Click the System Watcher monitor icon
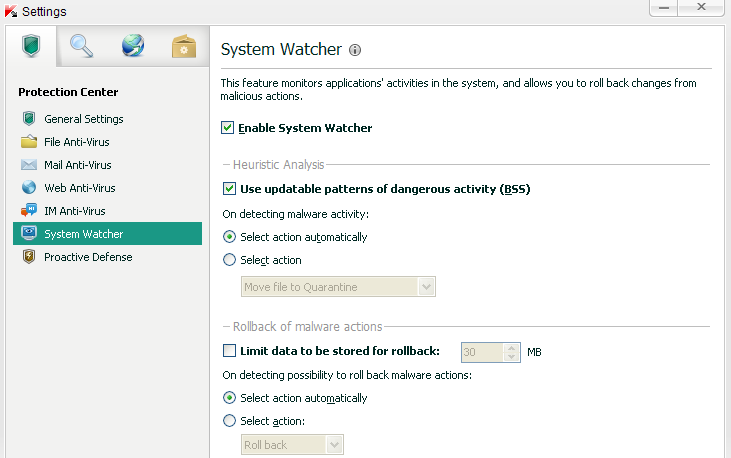Viewport: 731px width, 458px height. click(29, 233)
